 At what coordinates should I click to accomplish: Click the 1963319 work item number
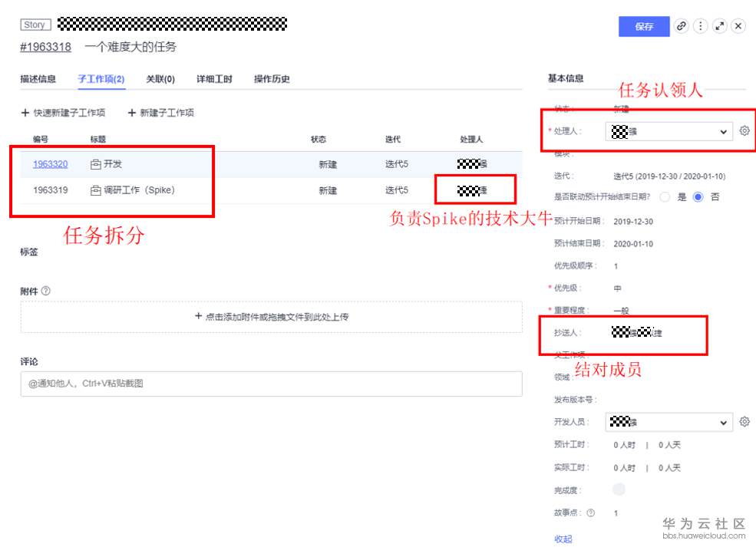[x=50, y=190]
